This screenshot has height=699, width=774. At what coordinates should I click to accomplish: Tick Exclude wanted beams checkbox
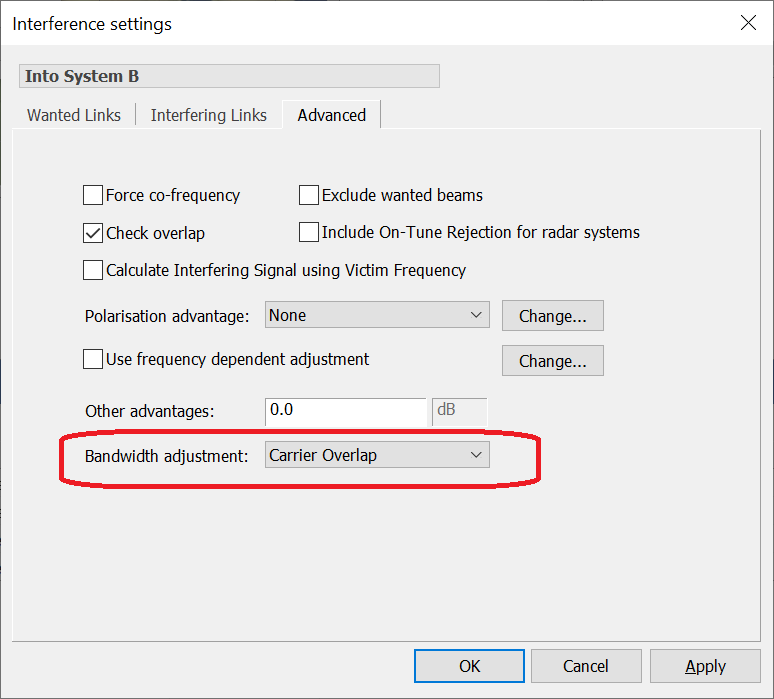[x=309, y=195]
